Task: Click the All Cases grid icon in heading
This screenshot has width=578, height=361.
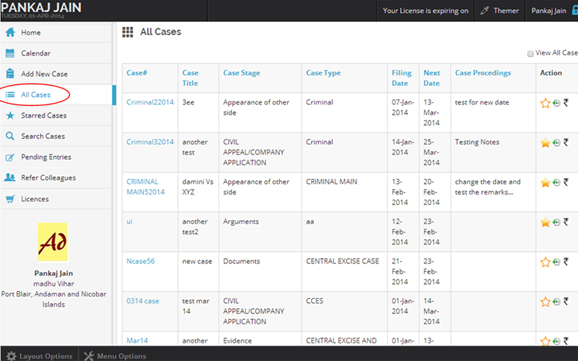Action: coord(128,32)
